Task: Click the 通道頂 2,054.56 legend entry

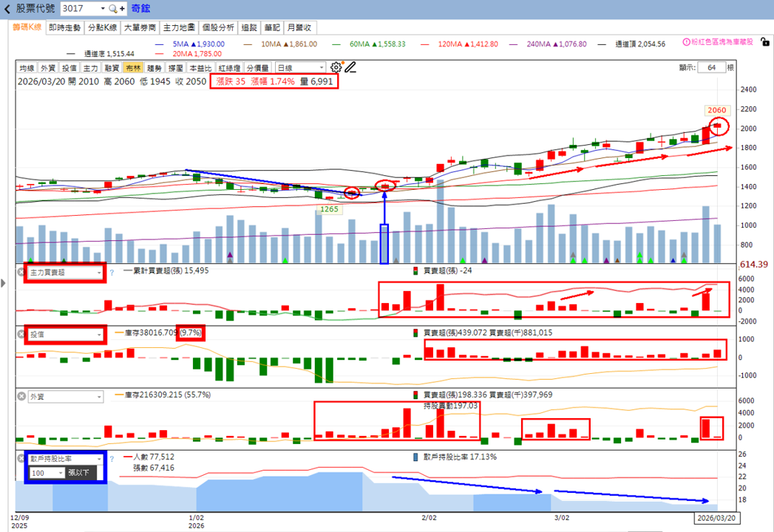Action: [631, 44]
